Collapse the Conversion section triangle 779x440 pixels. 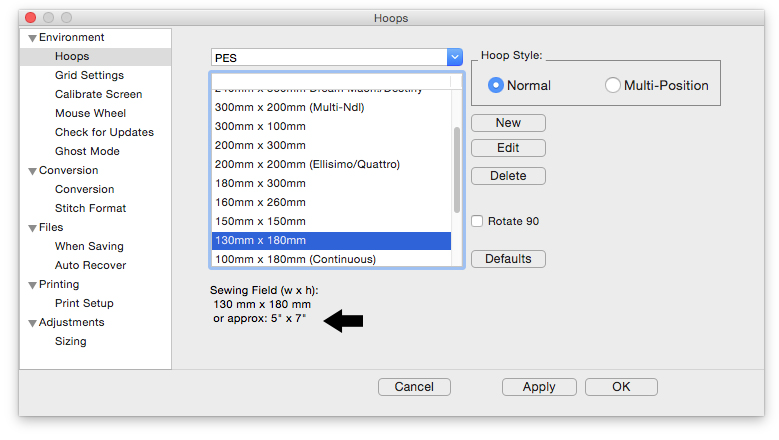point(32,171)
